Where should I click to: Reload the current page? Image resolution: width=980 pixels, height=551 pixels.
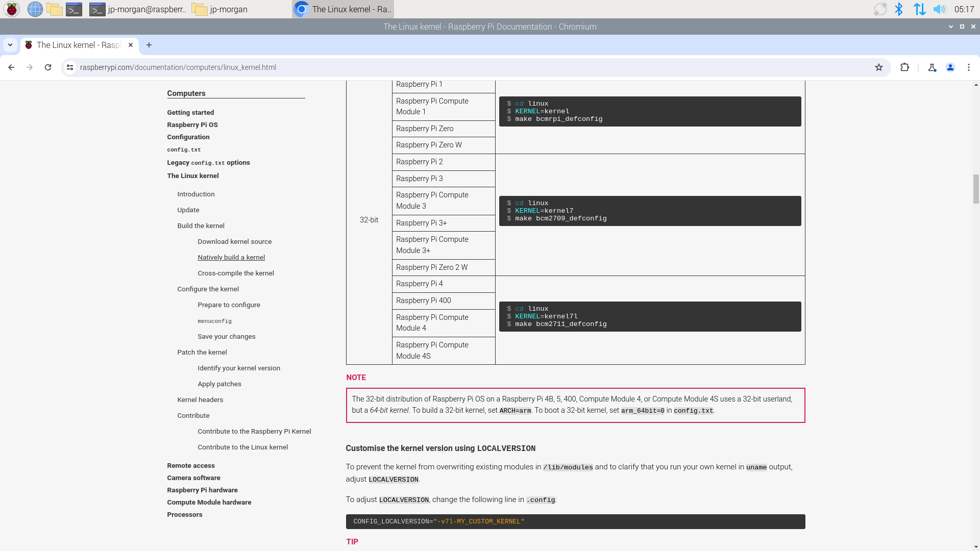click(x=48, y=67)
